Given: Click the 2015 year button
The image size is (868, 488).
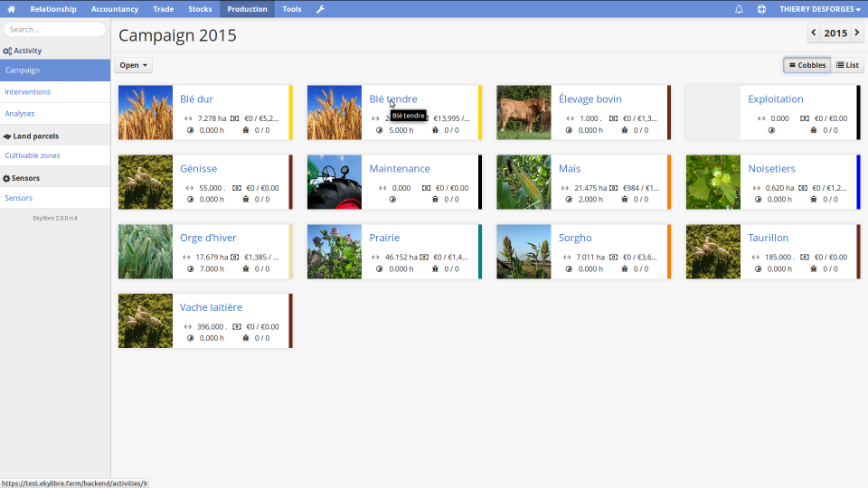Looking at the screenshot, I should coord(835,33).
